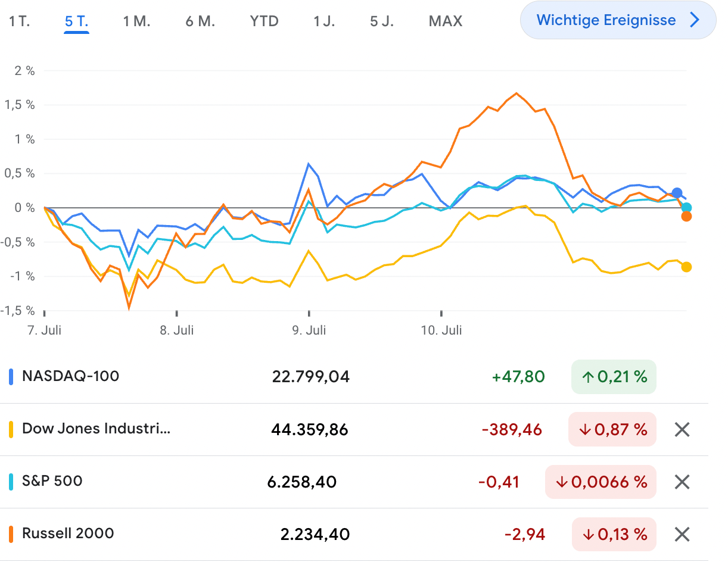Remove Dow Jones Industrial from comparison
Screen dimensions: 728x562
(682, 429)
